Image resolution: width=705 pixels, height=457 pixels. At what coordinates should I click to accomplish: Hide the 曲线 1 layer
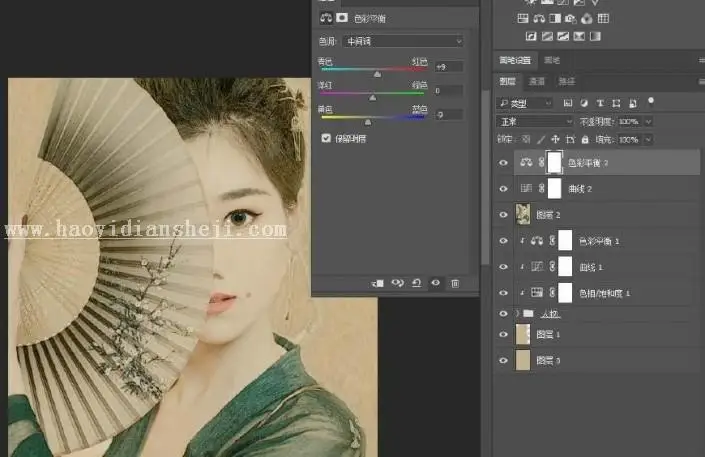tap(503, 267)
